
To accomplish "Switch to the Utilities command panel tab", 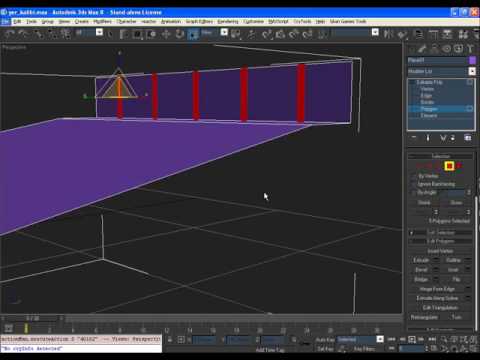I will (470, 49).
